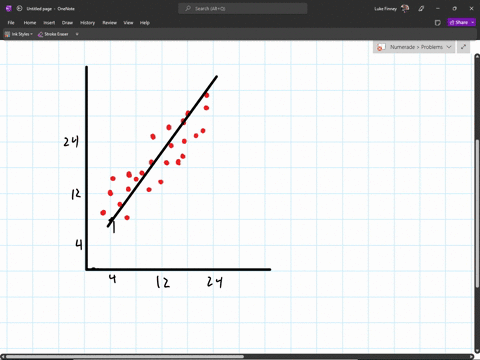This screenshot has height=360, width=480.
Task: Open the Insert tab
Action: click(x=49, y=23)
